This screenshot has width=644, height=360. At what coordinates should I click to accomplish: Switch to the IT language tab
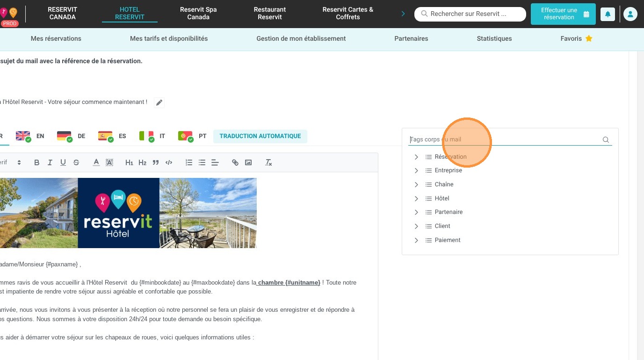[x=152, y=136]
